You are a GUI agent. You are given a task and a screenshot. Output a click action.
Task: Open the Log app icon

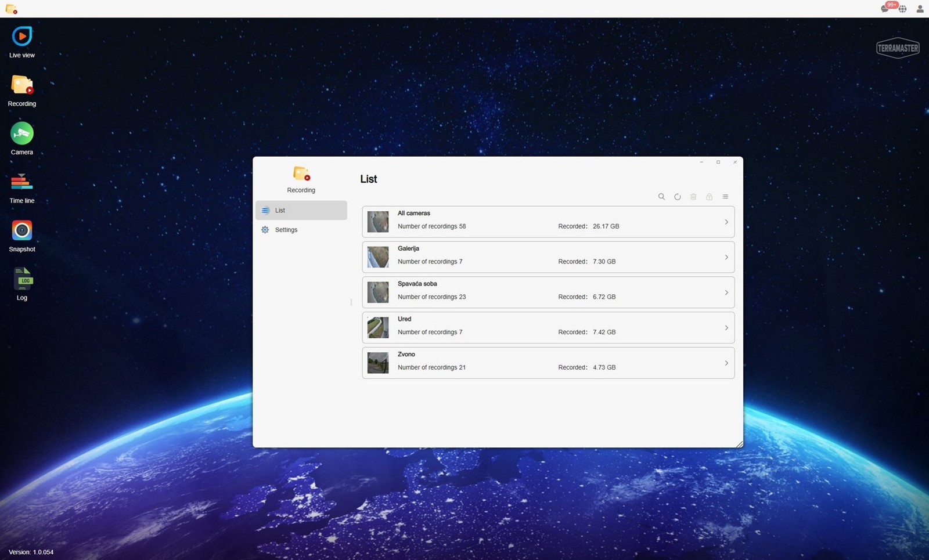tap(22, 279)
